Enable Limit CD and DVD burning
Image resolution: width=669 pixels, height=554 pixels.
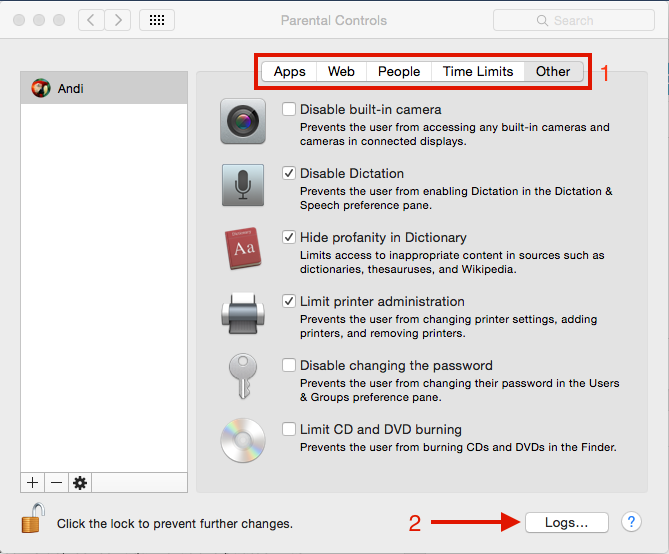click(x=289, y=429)
